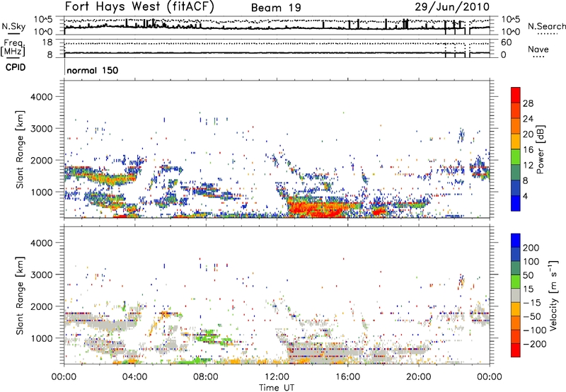Click the velocity panel 'Slant Range [km]' label
Screen dimensions: 566x392
point(20,295)
